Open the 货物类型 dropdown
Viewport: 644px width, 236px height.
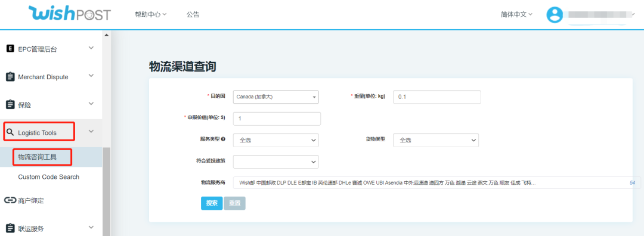436,140
